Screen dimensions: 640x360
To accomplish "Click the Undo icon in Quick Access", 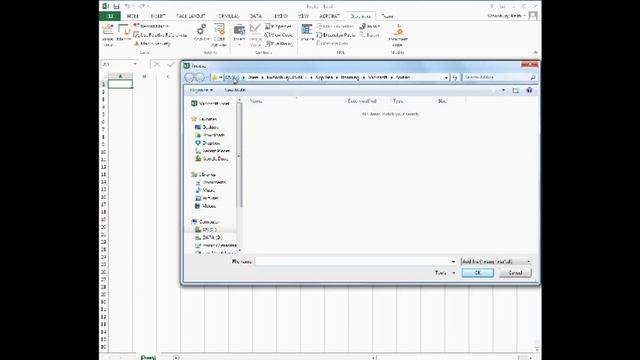I will 128,6.
